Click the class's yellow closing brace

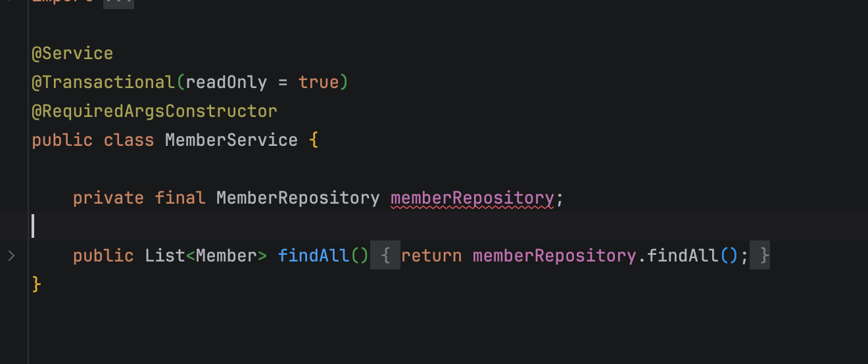37,284
